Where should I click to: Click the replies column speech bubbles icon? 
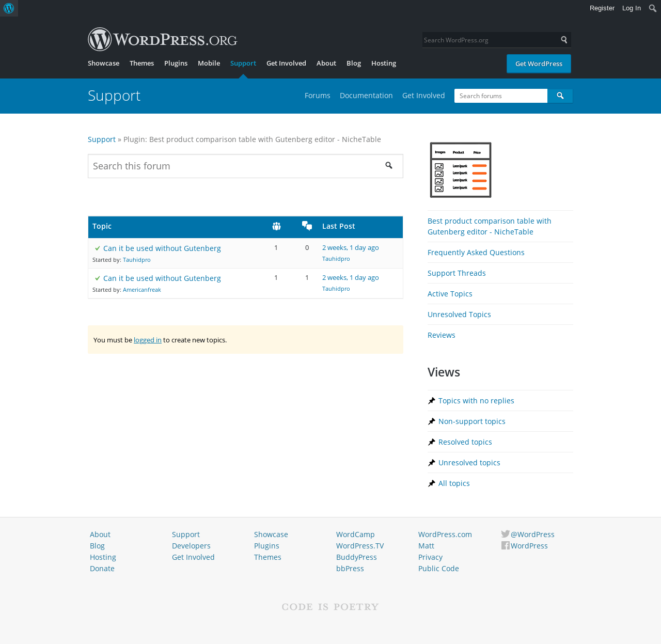pos(307,226)
